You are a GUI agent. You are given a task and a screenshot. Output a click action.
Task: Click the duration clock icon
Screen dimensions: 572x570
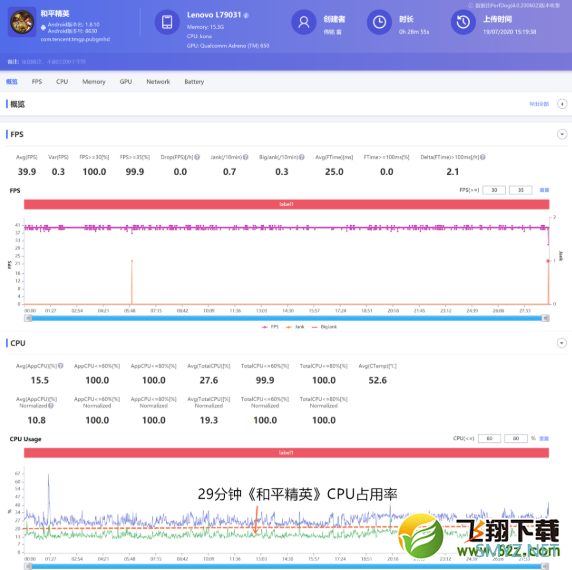pos(379,22)
